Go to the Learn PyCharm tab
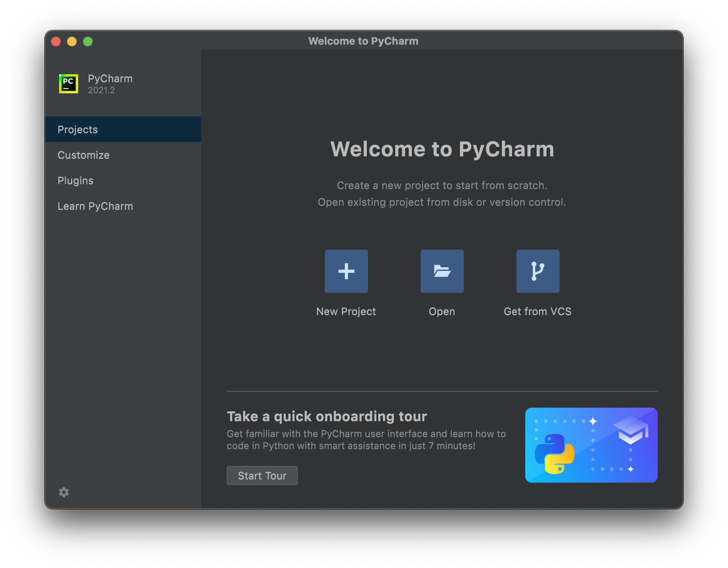Screen dimensions: 728x568 click(123, 206)
